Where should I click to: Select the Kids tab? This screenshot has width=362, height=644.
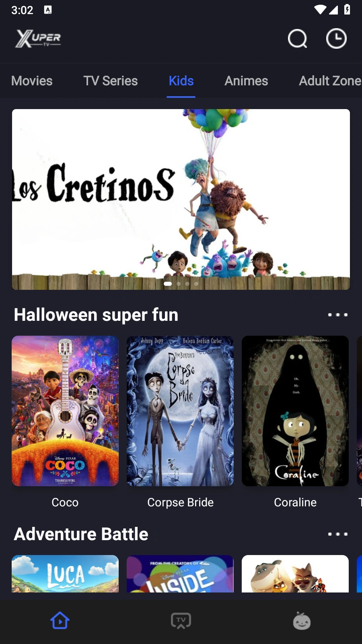(x=181, y=80)
